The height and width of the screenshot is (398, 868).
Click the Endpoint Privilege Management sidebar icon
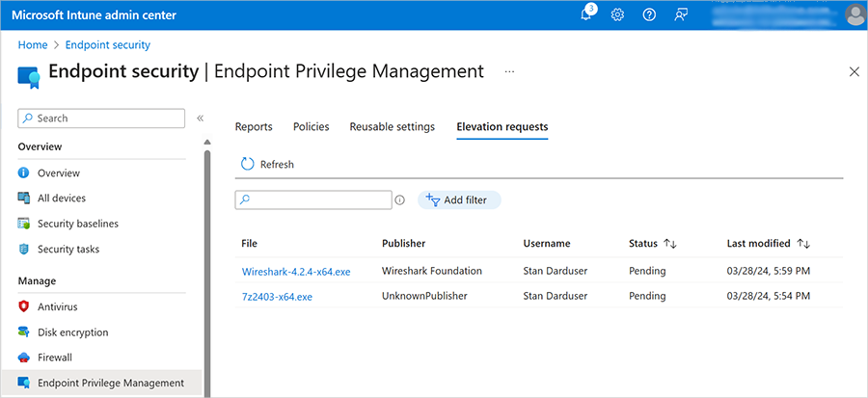[23, 383]
